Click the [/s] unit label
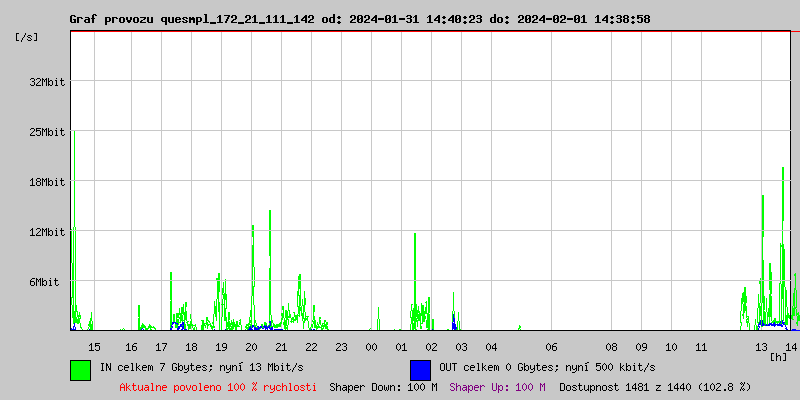 [x=28, y=37]
